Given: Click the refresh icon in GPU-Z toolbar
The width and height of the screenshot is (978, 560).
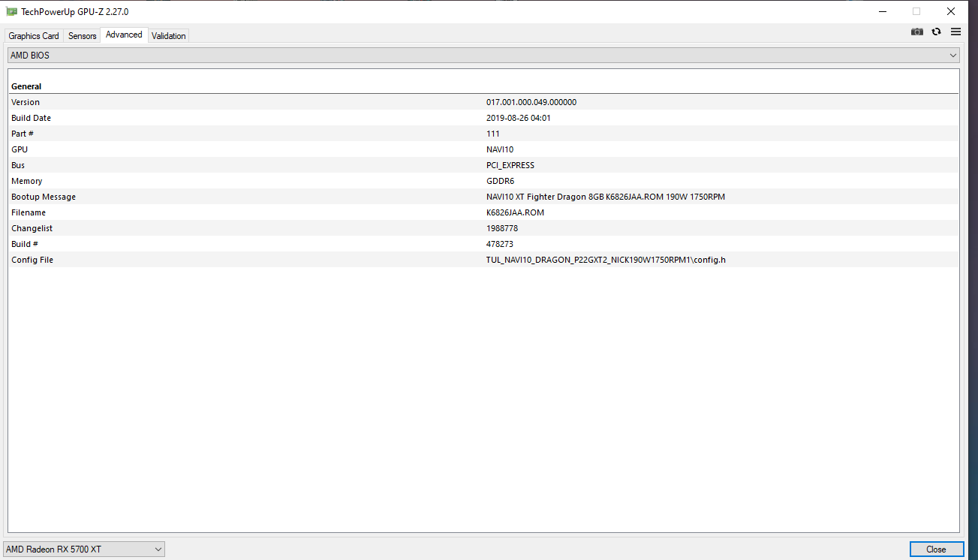Looking at the screenshot, I should [x=937, y=32].
